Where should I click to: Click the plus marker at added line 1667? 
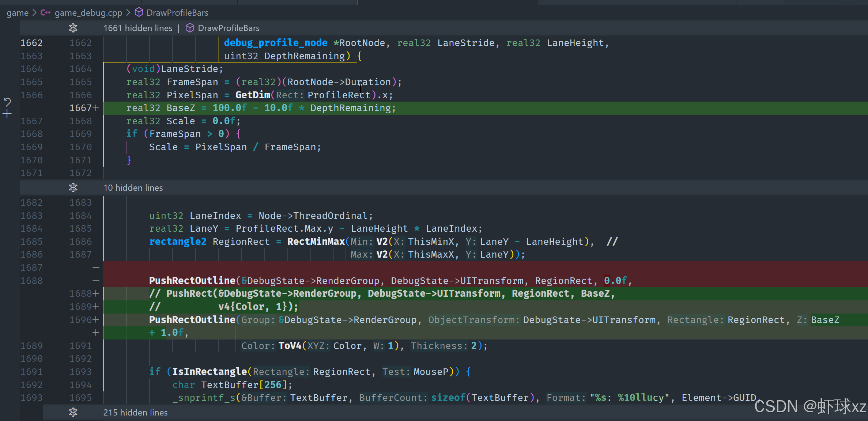click(x=96, y=108)
